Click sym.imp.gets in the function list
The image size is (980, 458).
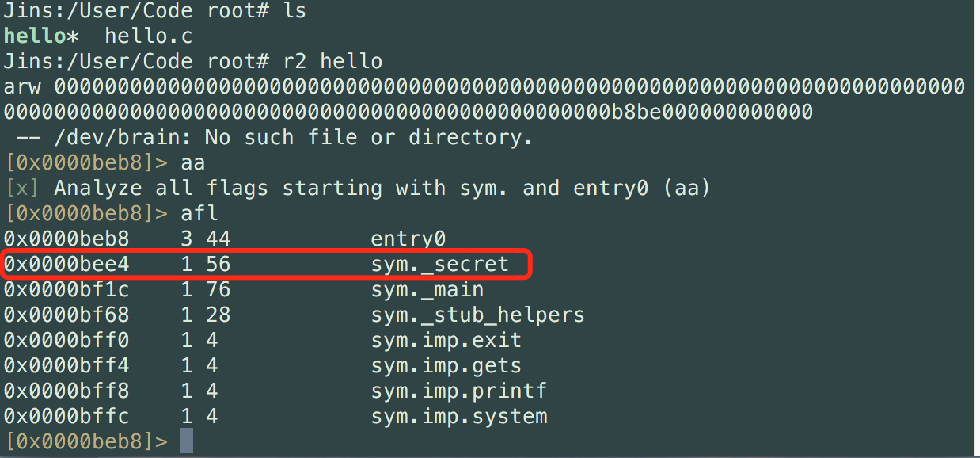(x=446, y=365)
